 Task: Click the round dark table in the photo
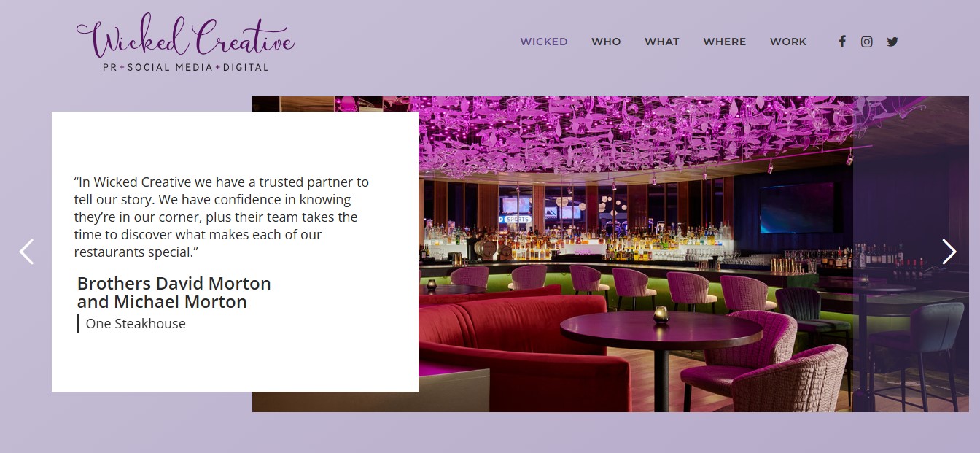[x=661, y=333]
